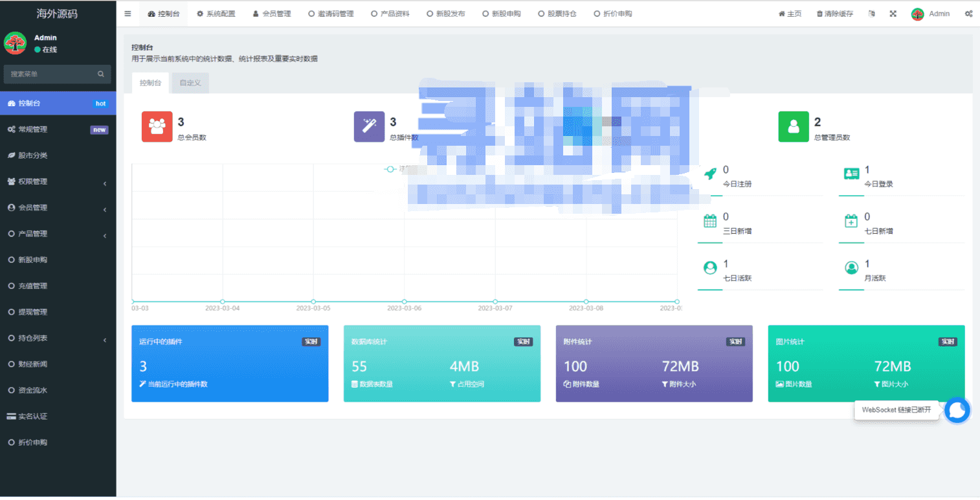980x500 pixels.
Task: Open 资金流水 in the sidebar
Action: (x=58, y=391)
